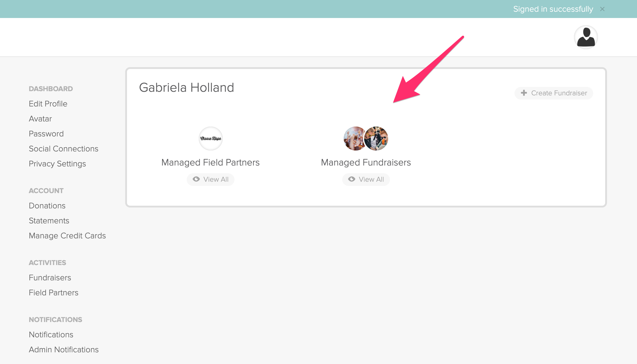Screen dimensions: 637x364
Task: Click the plus icon on Create Fundraiser
Action: point(524,93)
